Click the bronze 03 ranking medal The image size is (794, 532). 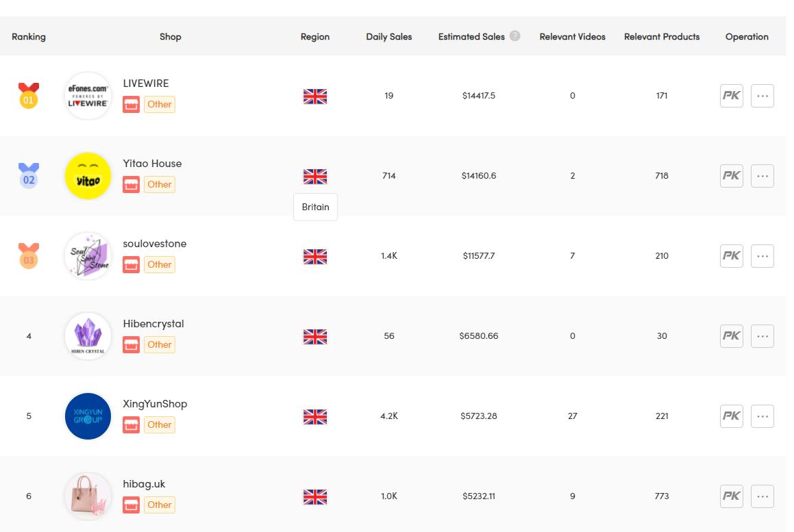tap(28, 255)
